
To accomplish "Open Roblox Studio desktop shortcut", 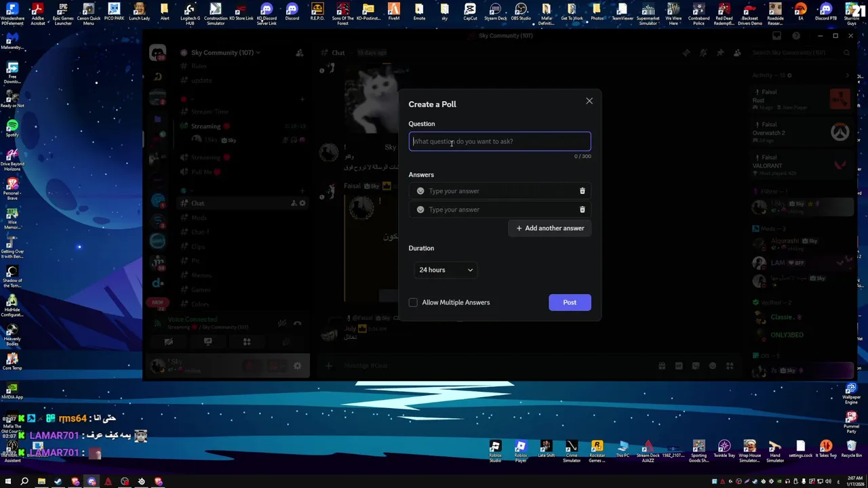I will coord(495,451).
